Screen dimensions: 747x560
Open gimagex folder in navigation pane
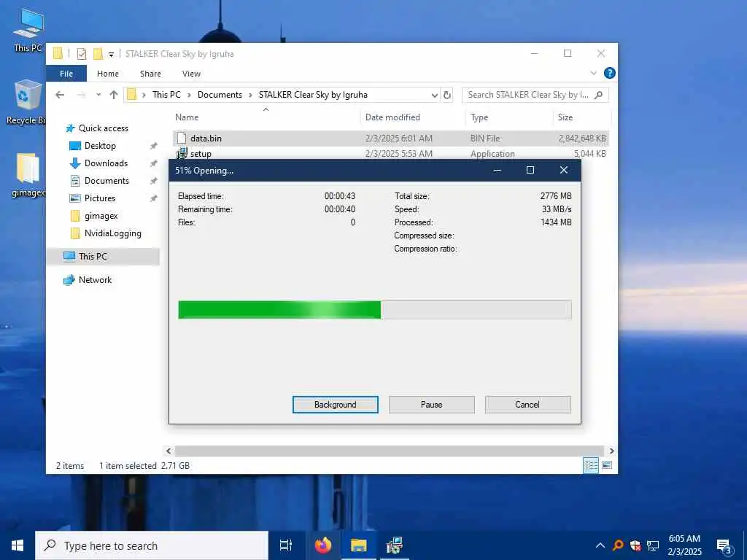click(101, 216)
